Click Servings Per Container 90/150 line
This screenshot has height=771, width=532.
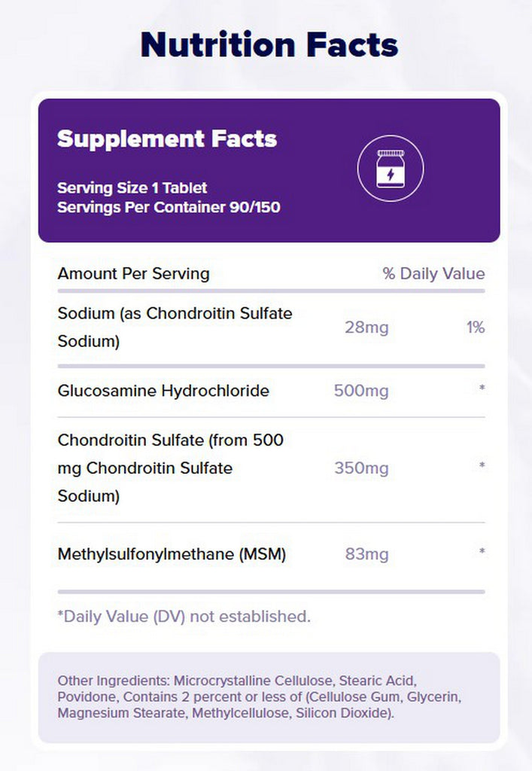tap(169, 206)
